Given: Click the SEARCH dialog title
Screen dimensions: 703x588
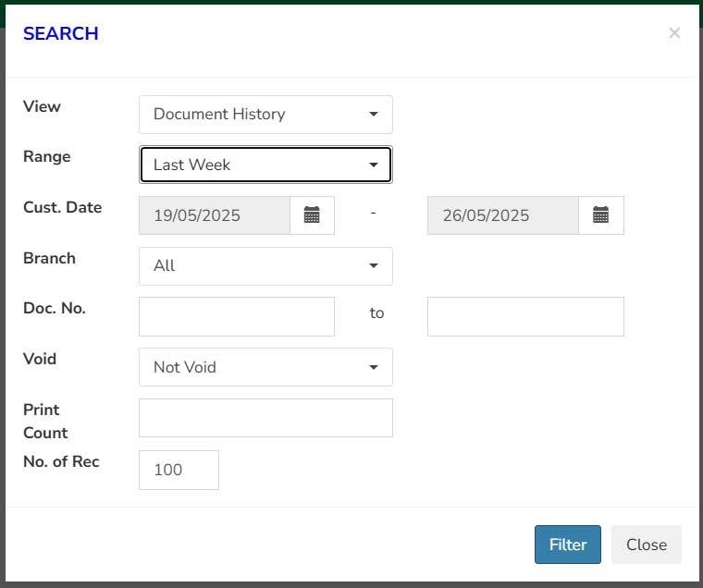Looking at the screenshot, I should coord(60,33).
